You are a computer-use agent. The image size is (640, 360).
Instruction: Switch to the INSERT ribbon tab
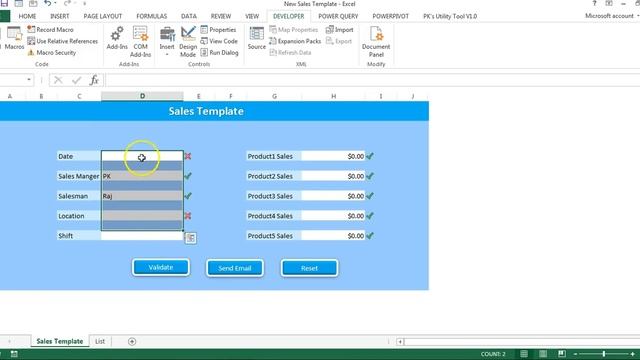[x=60, y=16]
